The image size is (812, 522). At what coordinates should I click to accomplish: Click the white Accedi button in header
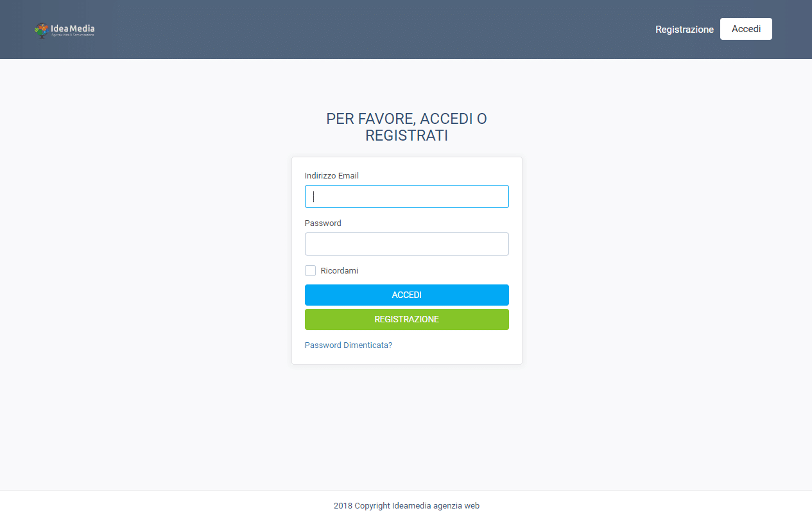click(x=746, y=29)
